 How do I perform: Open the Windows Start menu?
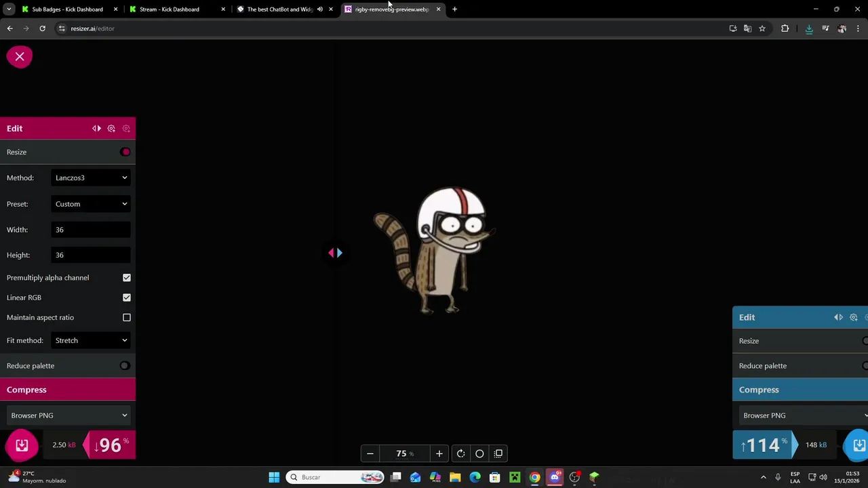(x=274, y=477)
